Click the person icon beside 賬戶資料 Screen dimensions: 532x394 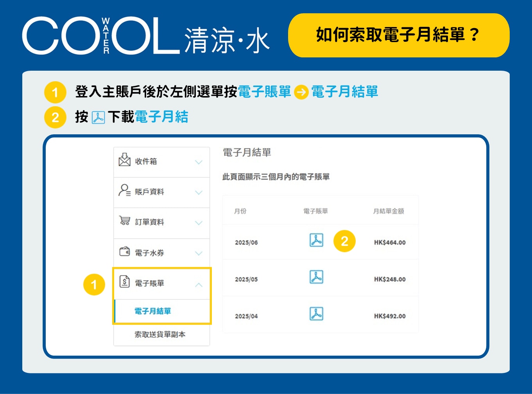pyautogui.click(x=124, y=190)
